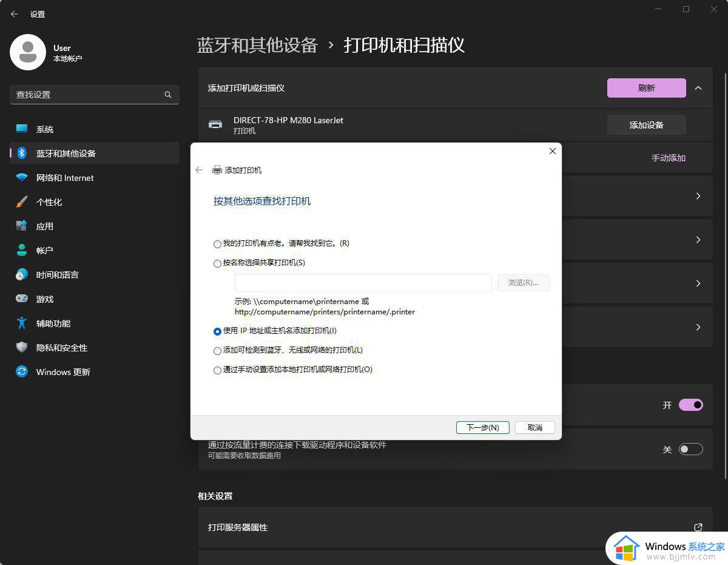Open Windows Update settings
The image size is (728, 565).
[x=95, y=371]
